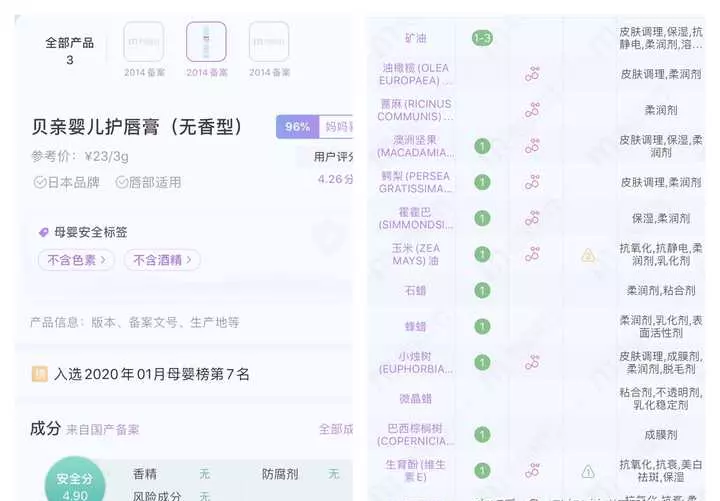
Task: Tap the green safety badge for 玉米油
Action: click(482, 254)
